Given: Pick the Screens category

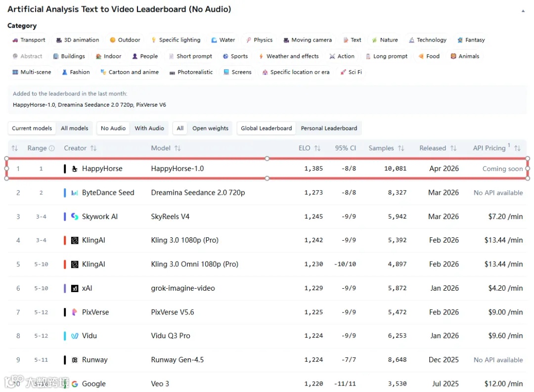Looking at the screenshot, I should click(238, 72).
